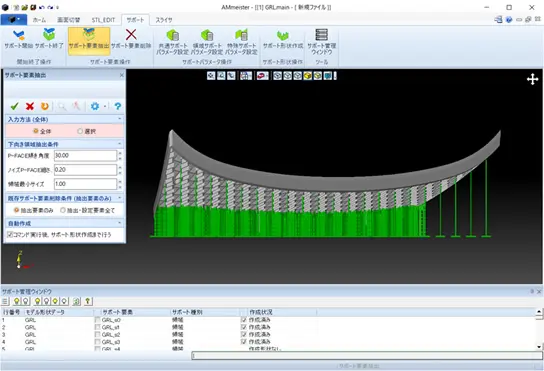544x371 pixels.
Task: Click the red X サポート要素削除 ribbon tool
Action: (x=131, y=39)
